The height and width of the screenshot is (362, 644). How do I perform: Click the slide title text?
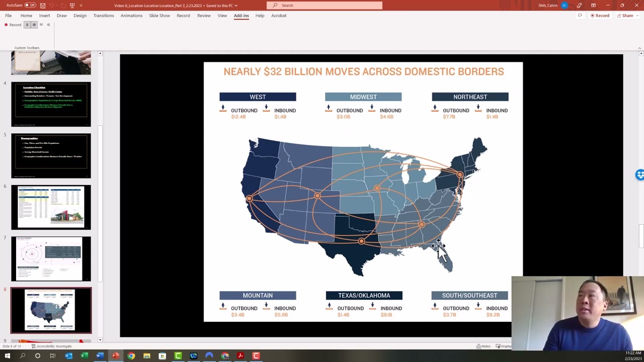pyautogui.click(x=363, y=71)
